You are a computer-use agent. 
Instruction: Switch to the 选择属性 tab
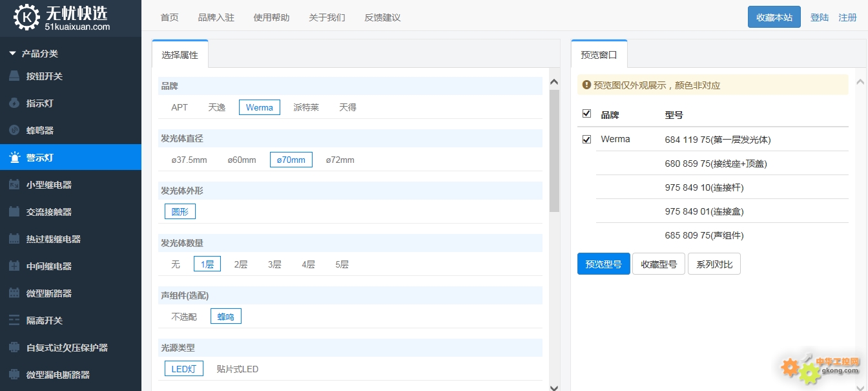[180, 54]
